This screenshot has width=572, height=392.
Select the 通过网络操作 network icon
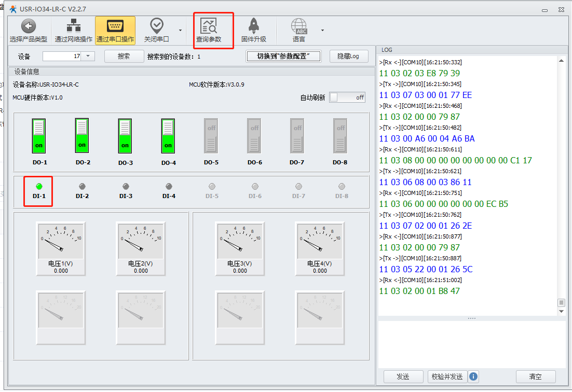(x=74, y=26)
